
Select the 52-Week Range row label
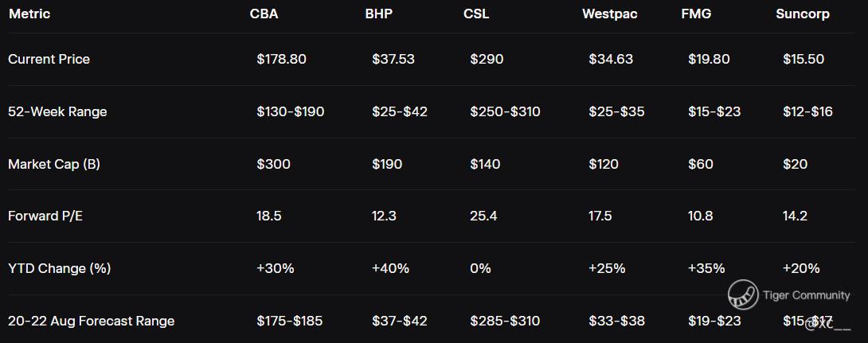[x=57, y=111]
